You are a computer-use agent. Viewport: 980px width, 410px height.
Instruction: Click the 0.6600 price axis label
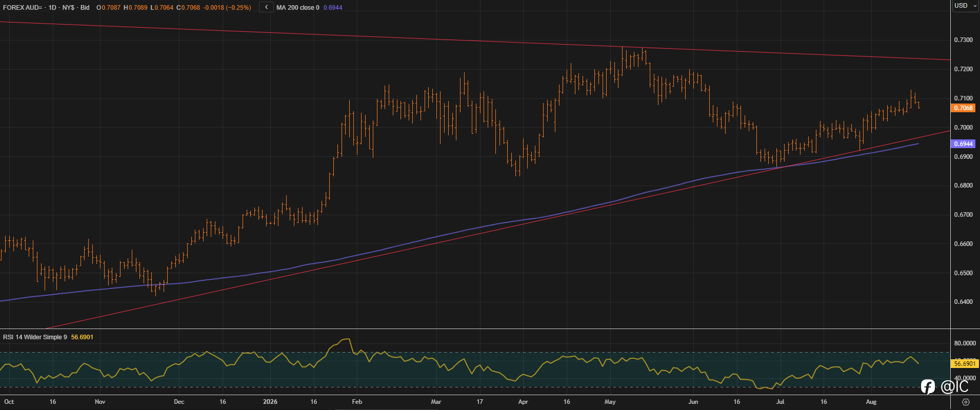(963, 244)
